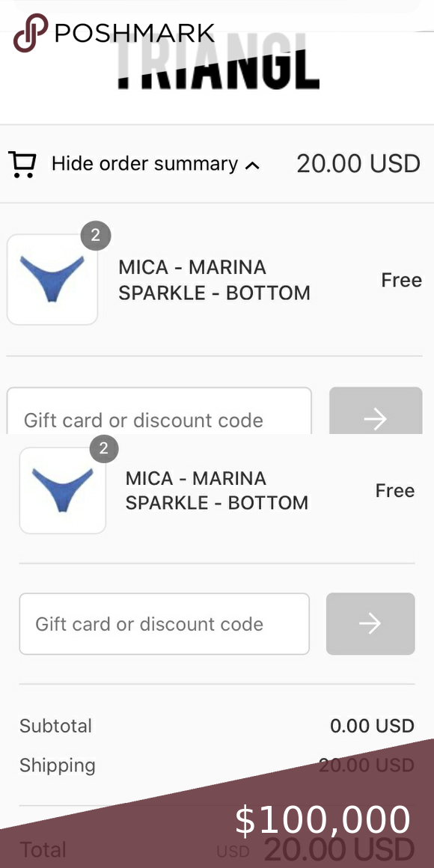The height and width of the screenshot is (868, 434).
Task: Click the TRIANGL brand logo
Action: click(219, 65)
